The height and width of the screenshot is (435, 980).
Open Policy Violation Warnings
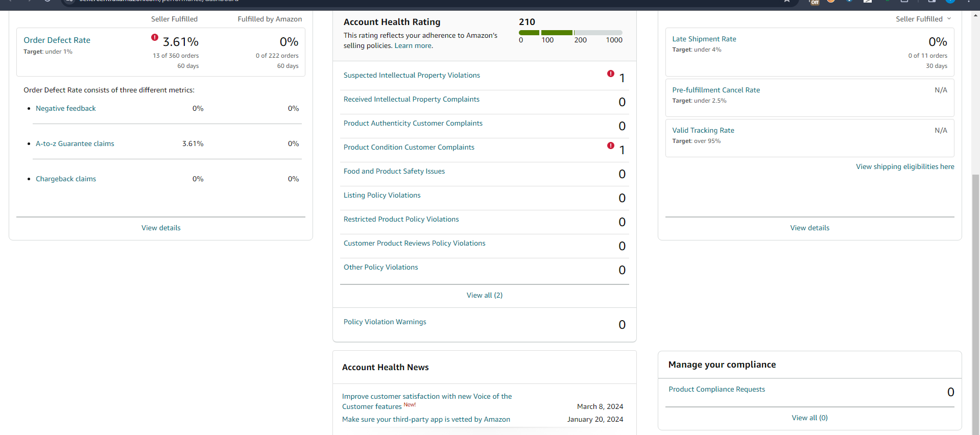[x=385, y=322]
